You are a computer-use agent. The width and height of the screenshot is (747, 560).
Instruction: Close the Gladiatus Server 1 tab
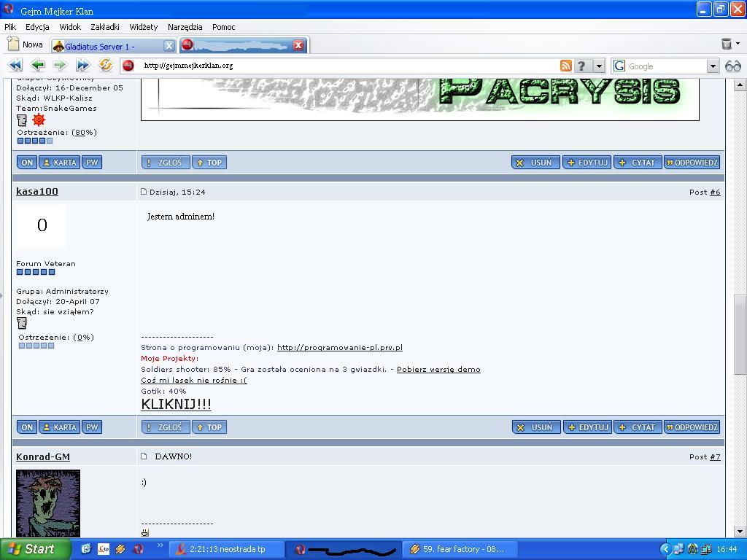pos(169,45)
